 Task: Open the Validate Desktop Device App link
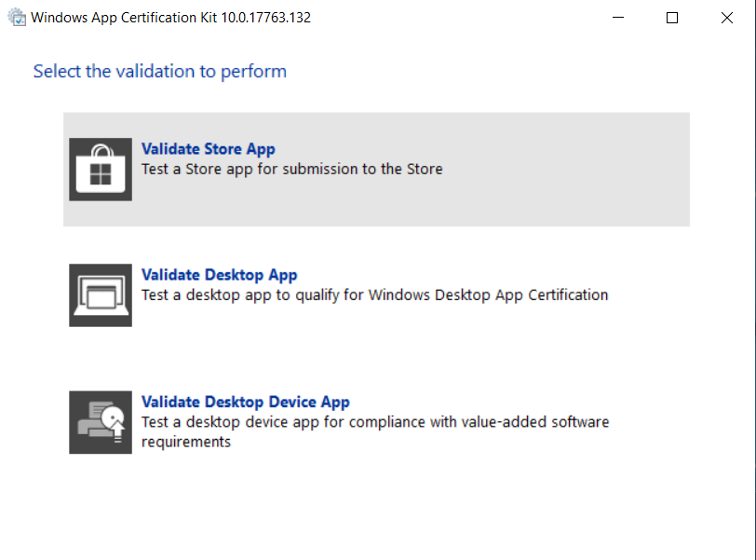(x=246, y=402)
